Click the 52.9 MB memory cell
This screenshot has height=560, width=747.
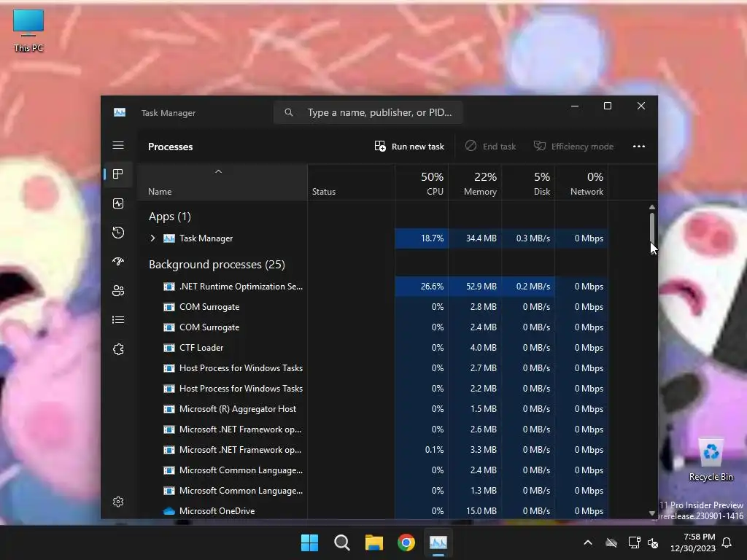[x=475, y=286]
